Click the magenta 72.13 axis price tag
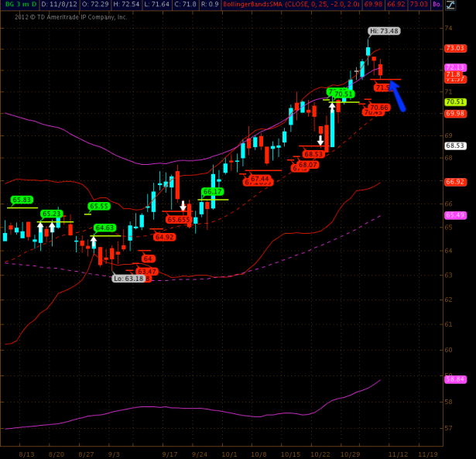 [x=454, y=67]
